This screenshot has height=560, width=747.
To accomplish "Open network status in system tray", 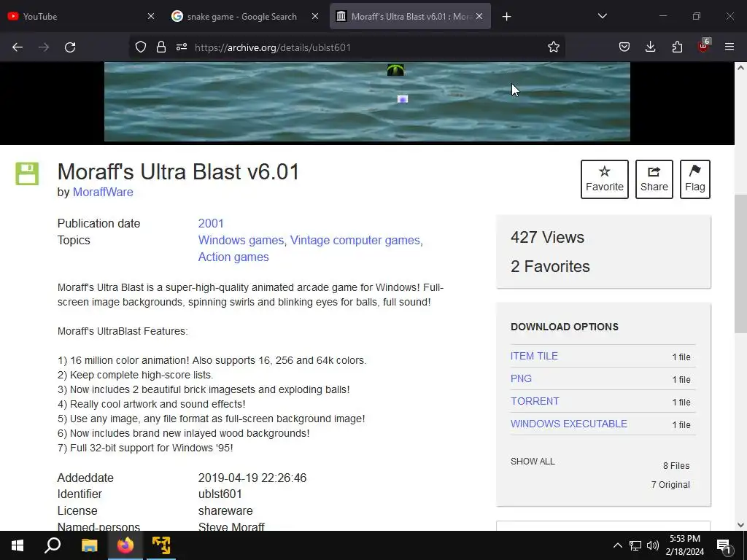I will pyautogui.click(x=635, y=545).
